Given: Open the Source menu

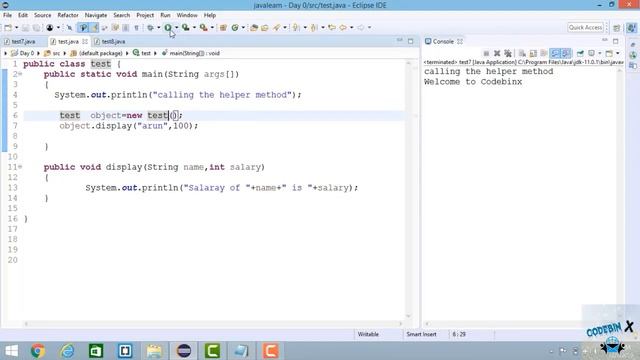Looking at the screenshot, I should [42, 15].
